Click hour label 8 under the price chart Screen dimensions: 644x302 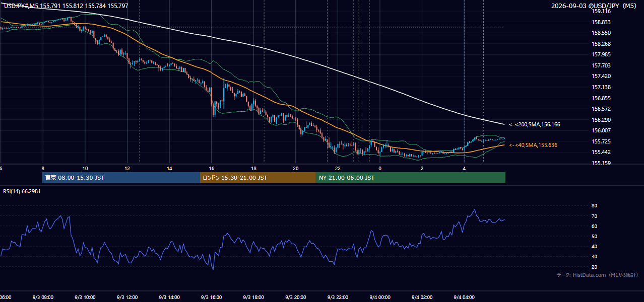pyautogui.click(x=43, y=168)
